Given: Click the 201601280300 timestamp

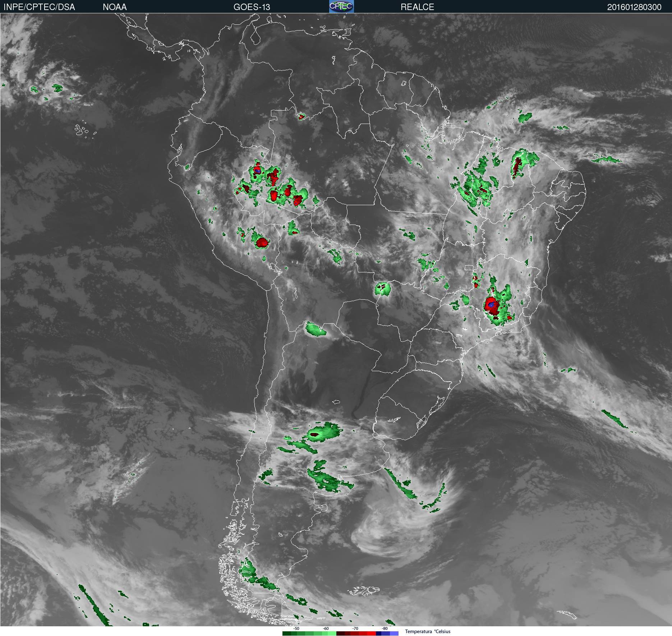Looking at the screenshot, I should coord(634,7).
